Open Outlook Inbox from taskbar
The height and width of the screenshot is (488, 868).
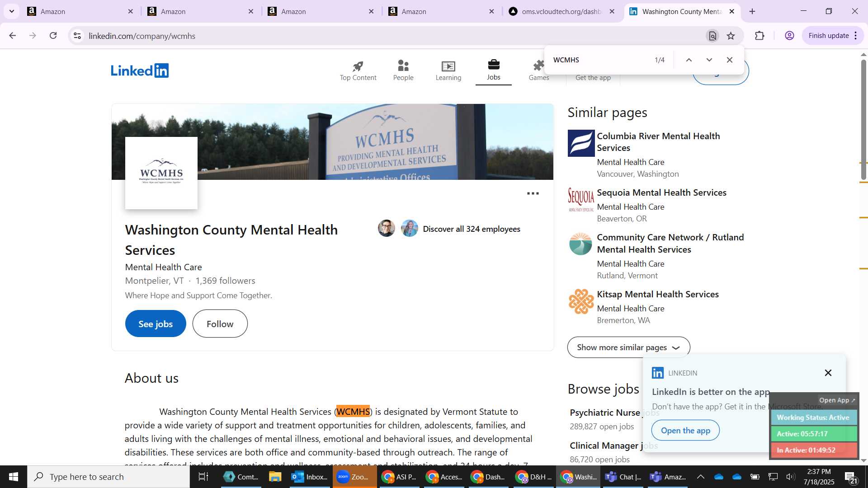[310, 477]
